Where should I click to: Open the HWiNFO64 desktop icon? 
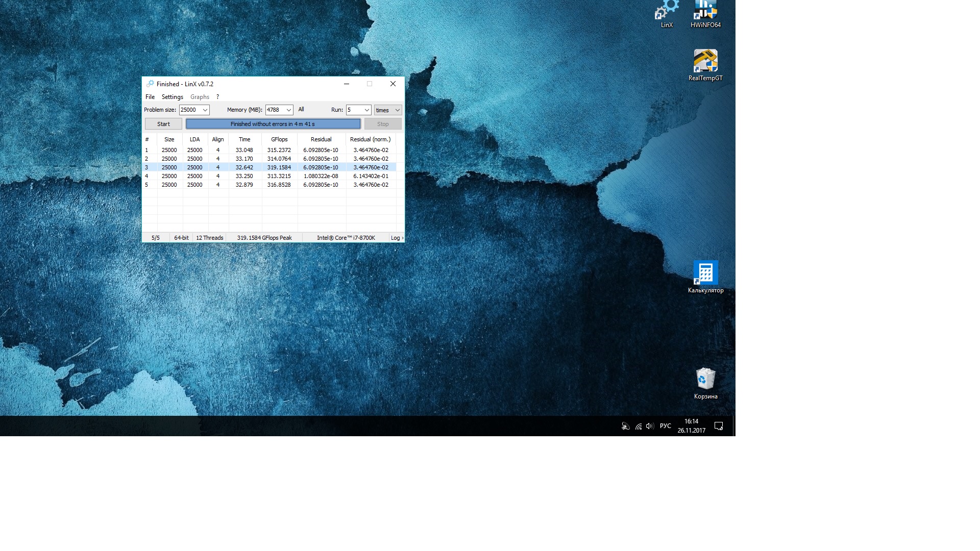(705, 12)
